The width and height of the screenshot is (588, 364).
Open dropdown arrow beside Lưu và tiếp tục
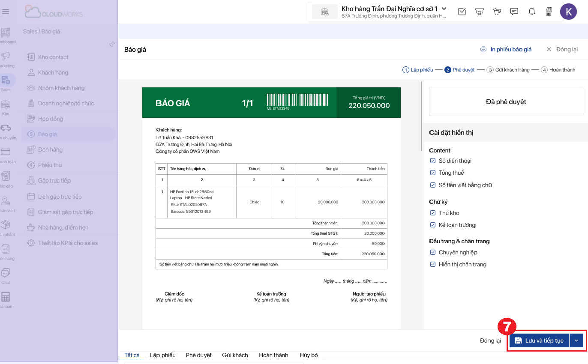click(576, 340)
